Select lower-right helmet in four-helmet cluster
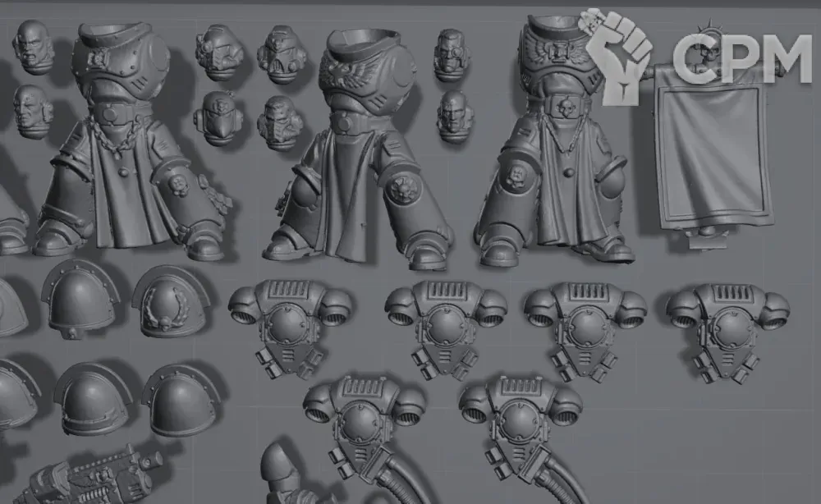 281,122
